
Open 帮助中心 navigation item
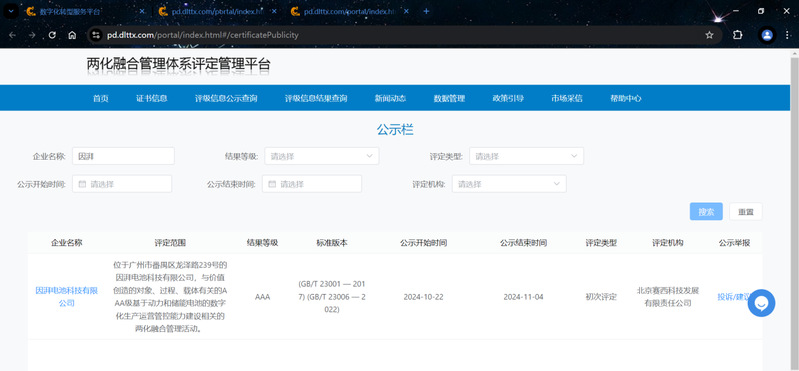point(626,98)
